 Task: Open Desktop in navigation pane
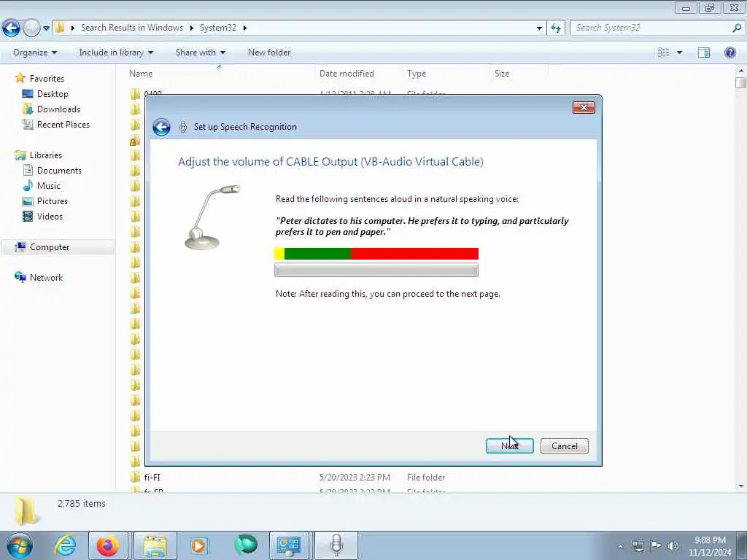(x=53, y=94)
